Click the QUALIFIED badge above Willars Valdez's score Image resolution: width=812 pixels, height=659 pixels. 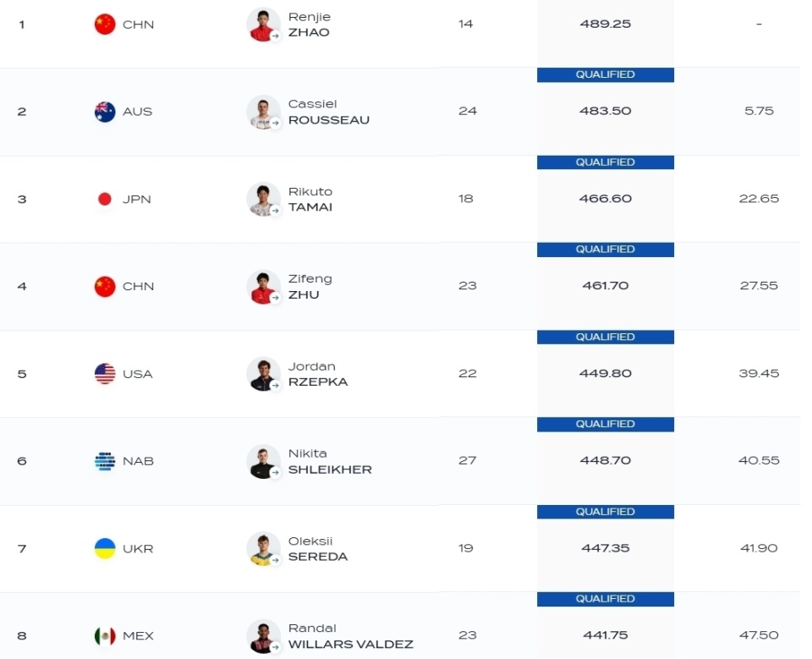pos(606,599)
